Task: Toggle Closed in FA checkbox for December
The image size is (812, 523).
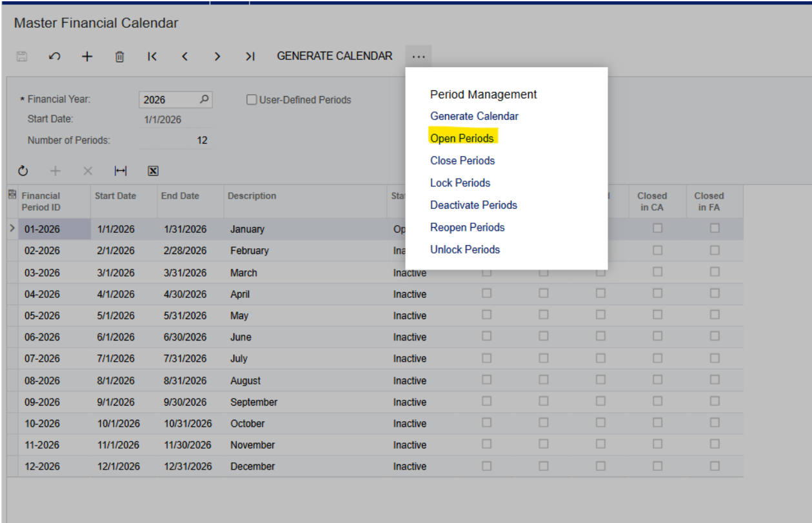Action: 715,466
